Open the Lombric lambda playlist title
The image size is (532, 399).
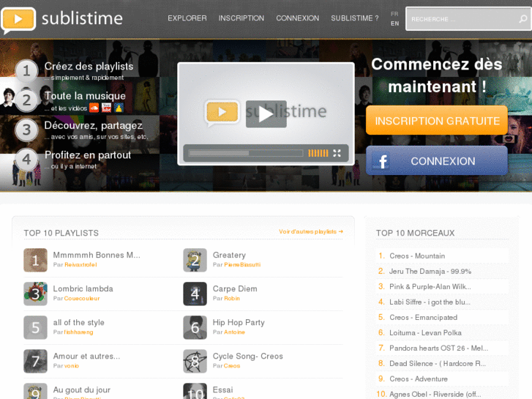pos(83,288)
